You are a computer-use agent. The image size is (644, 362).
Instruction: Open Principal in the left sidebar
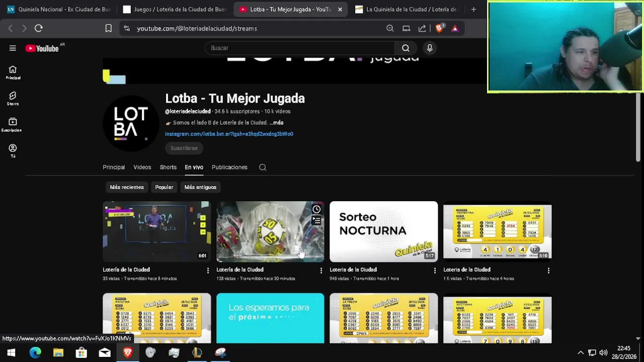(13, 72)
